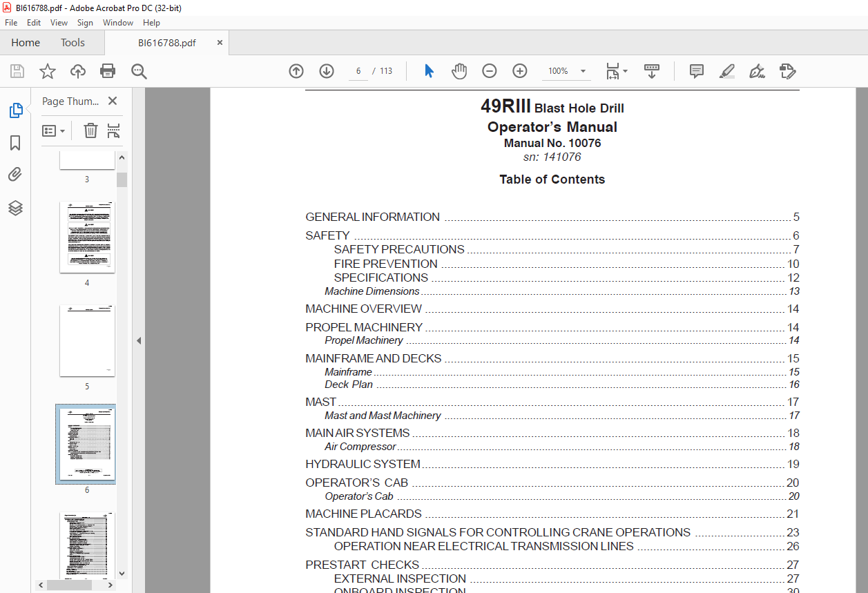Screen dimensions: 868x593
Task: Save the file with the floppy disk icon
Action: [17, 71]
